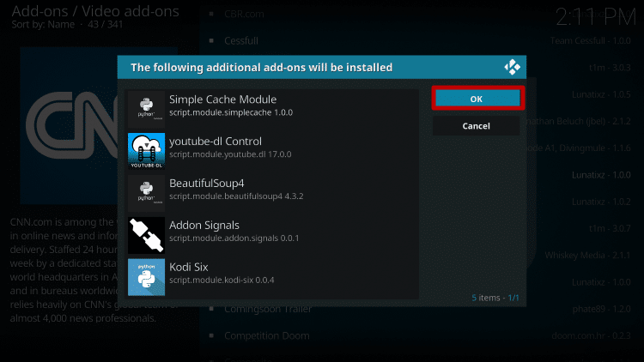Confirm installation with the OK button
Screen dimensions: 644x362
click(477, 99)
